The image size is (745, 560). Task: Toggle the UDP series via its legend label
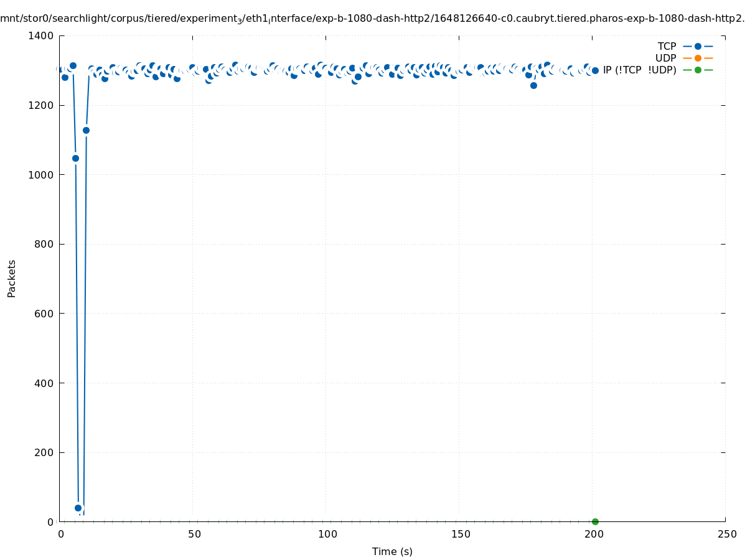point(665,58)
